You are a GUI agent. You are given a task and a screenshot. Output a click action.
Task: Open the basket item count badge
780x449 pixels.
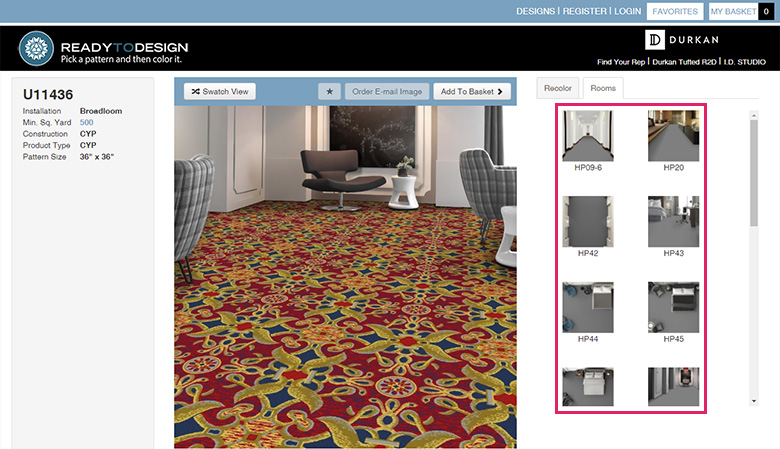click(x=766, y=11)
